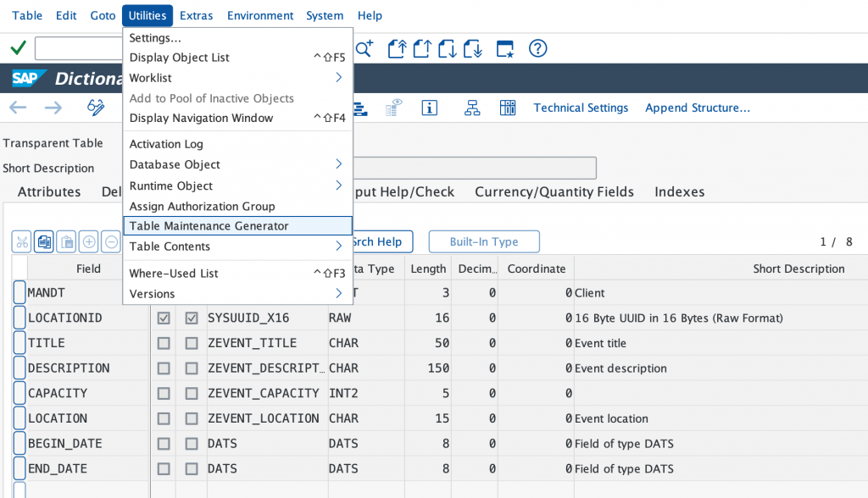Toggle display/change with the pencil icon
This screenshot has height=498, width=868.
(x=96, y=108)
